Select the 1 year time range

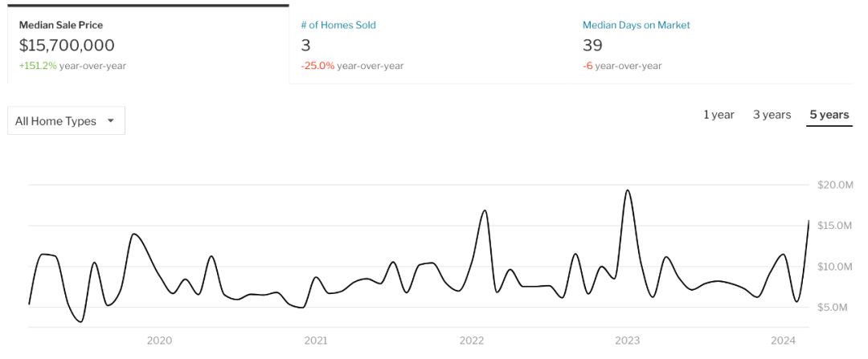coord(719,115)
